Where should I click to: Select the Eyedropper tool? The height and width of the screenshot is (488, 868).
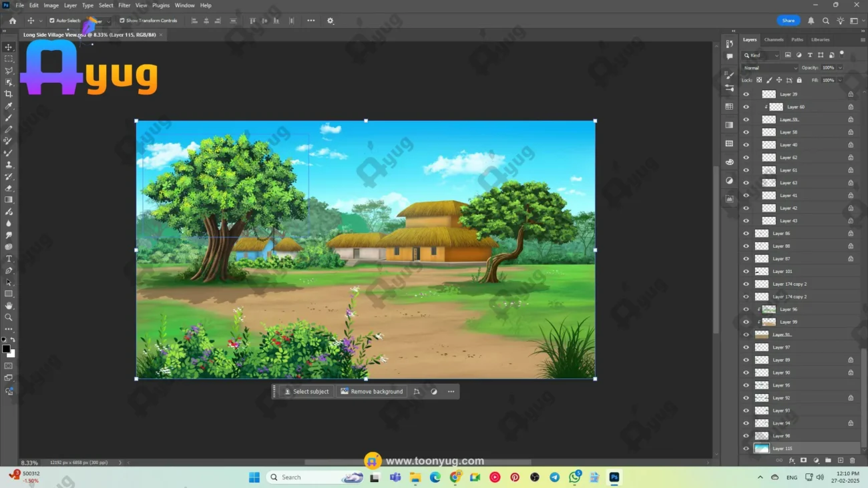pyautogui.click(x=9, y=106)
